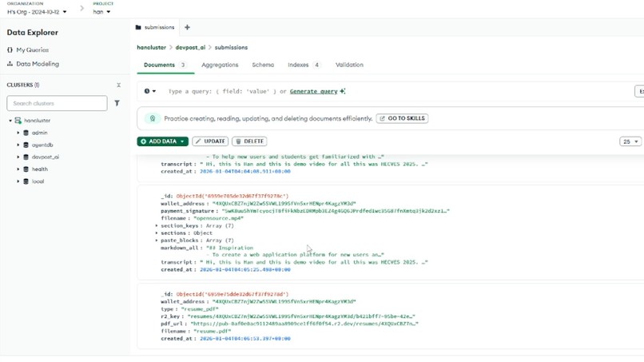
Task: Click created_at ending 05:25.498+00:00
Action: 245,269
